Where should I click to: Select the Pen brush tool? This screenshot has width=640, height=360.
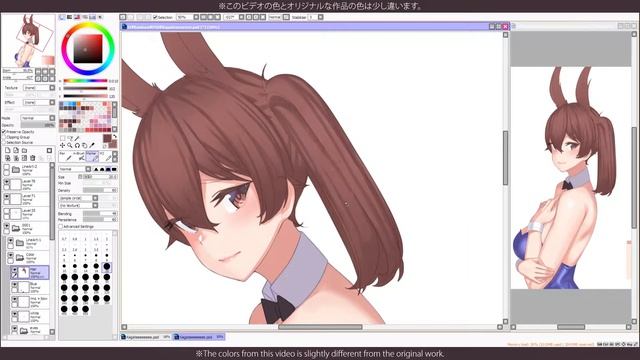pyautogui.click(x=65, y=156)
